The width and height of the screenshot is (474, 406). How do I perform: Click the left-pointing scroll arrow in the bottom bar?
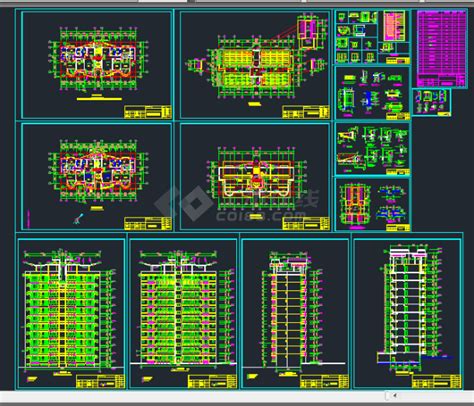(x=395, y=396)
